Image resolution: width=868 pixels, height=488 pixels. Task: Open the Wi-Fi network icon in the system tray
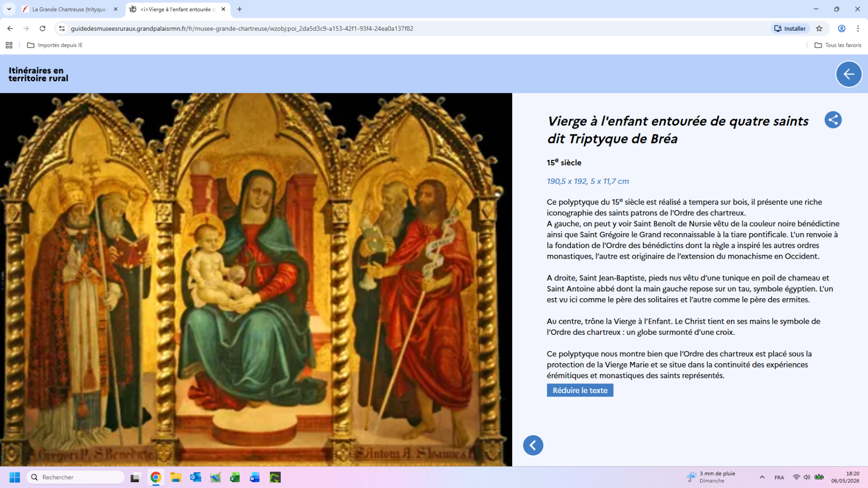tap(796, 477)
